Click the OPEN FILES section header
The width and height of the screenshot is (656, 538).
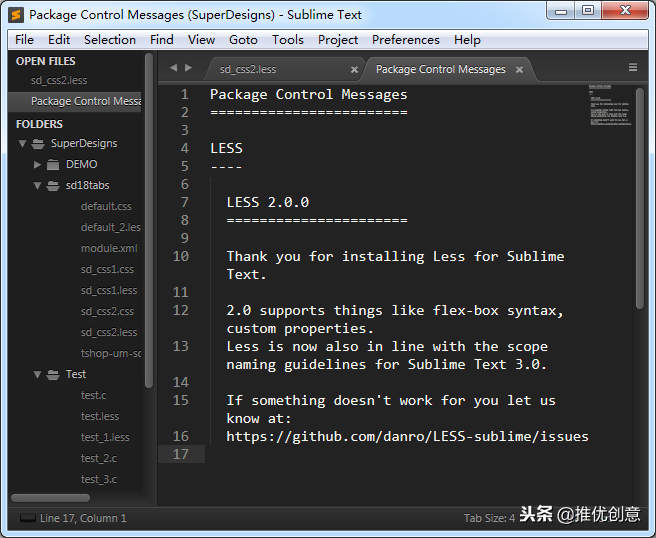pyautogui.click(x=46, y=61)
